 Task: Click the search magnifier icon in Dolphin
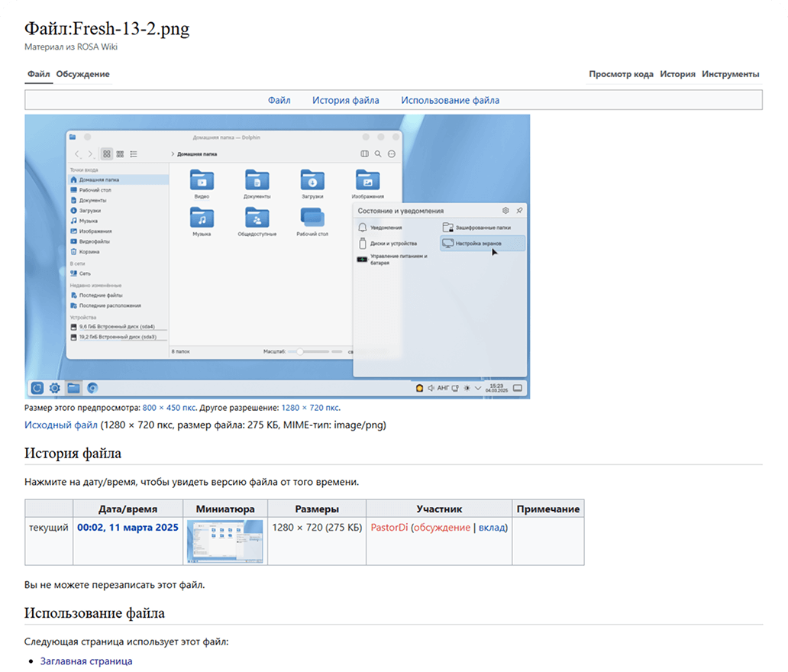point(378,153)
